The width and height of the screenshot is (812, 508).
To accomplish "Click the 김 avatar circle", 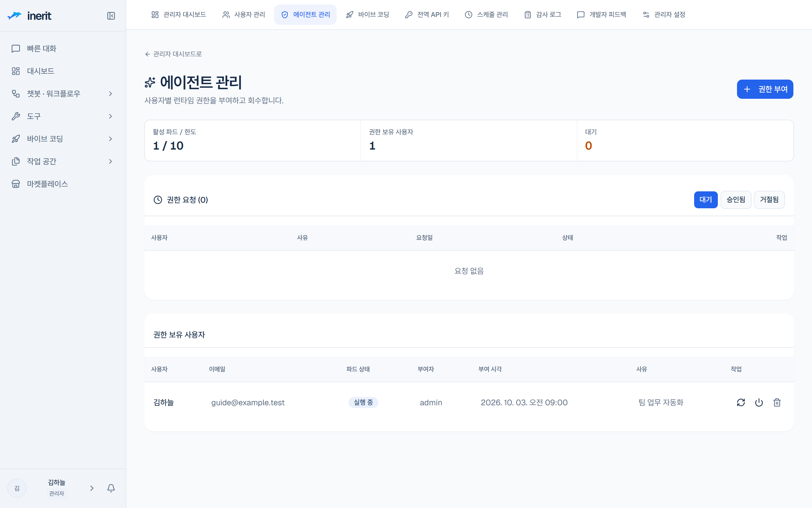I will point(17,488).
